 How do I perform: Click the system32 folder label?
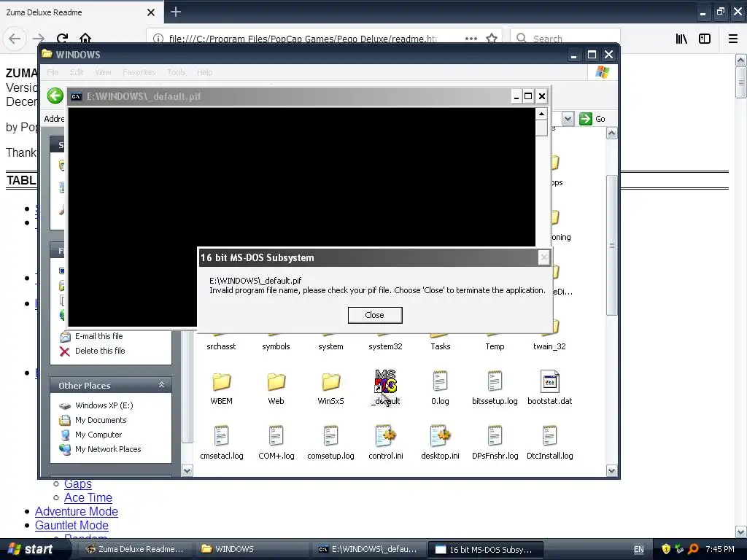tap(385, 346)
